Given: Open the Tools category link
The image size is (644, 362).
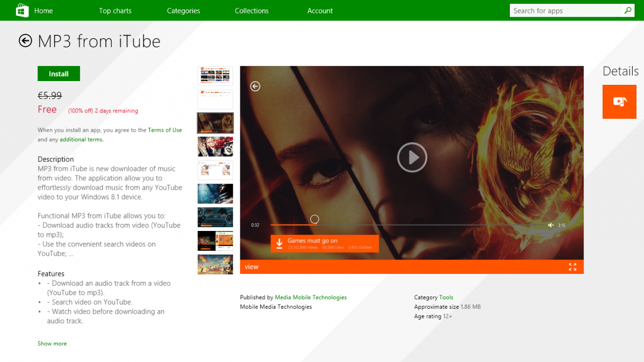Looking at the screenshot, I should (x=446, y=298).
